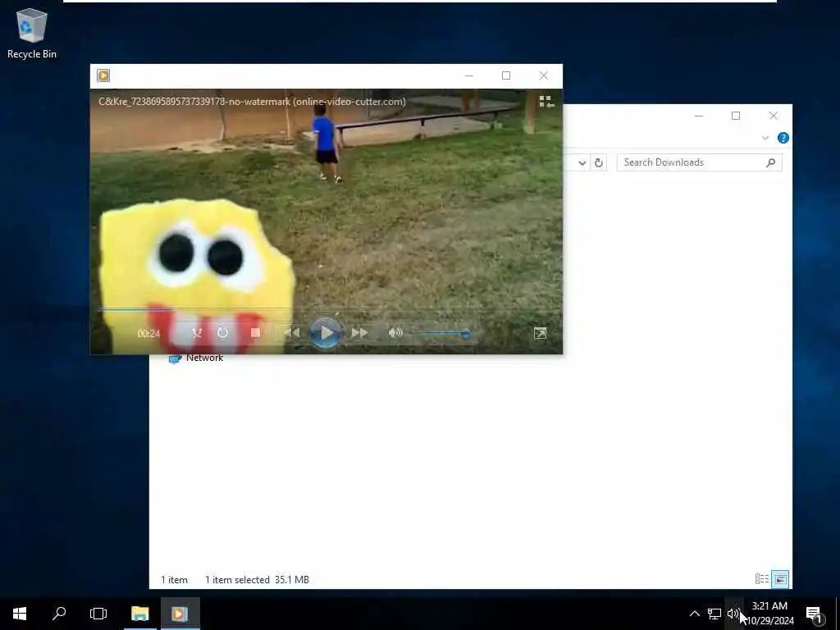Maximize the Windows Media Player window

506,75
